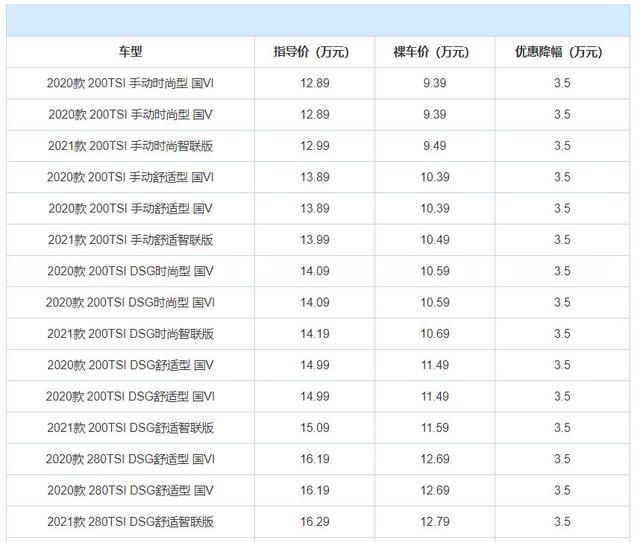Image resolution: width=640 pixels, height=543 pixels.
Task: Click 10.39 in the 手动舒适型 国VI row
Action: click(x=435, y=177)
